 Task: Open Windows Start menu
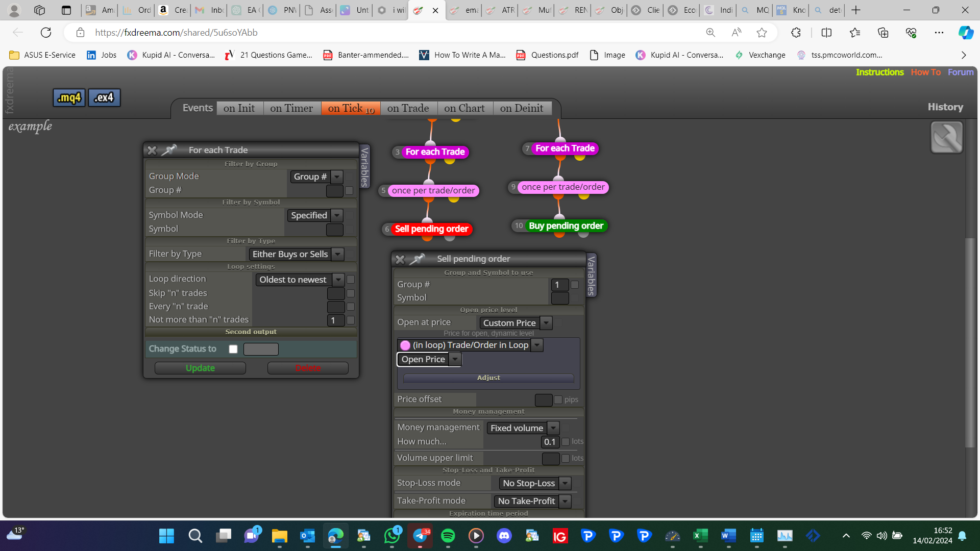pos(166,536)
